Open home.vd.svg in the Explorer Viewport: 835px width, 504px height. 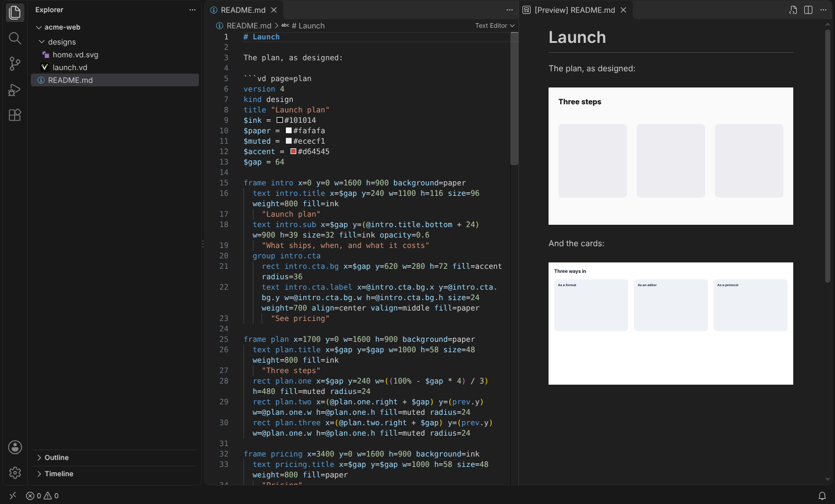tap(75, 55)
